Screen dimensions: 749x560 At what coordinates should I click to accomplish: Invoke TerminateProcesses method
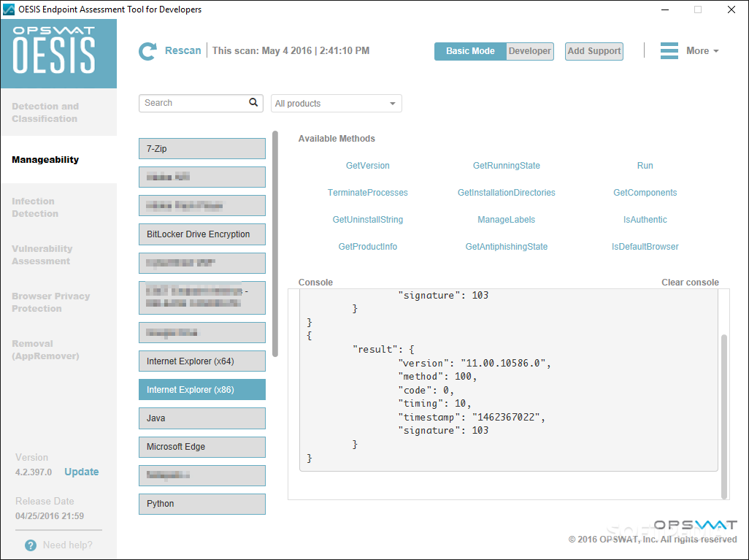point(367,193)
